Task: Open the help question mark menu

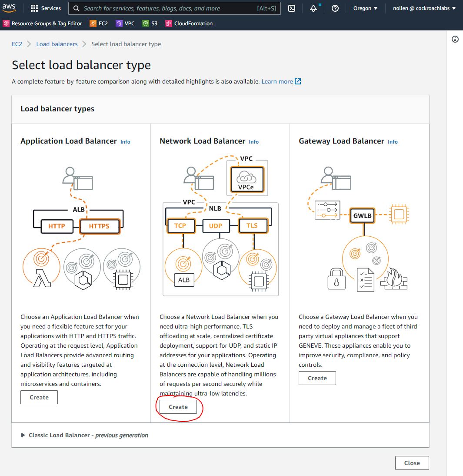Action: tap(335, 8)
